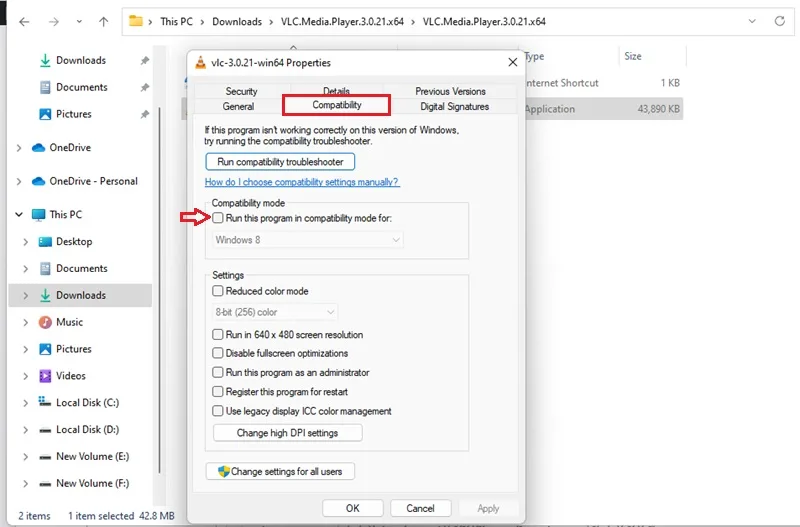Expand the Music tree node
This screenshot has width=800, height=527.
click(x=26, y=322)
